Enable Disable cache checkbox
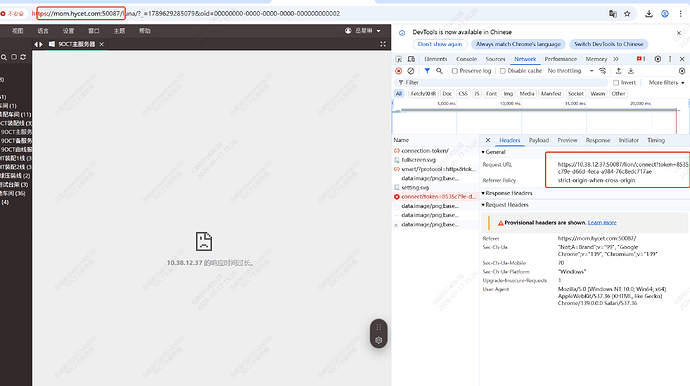690x386 pixels. pyautogui.click(x=503, y=71)
